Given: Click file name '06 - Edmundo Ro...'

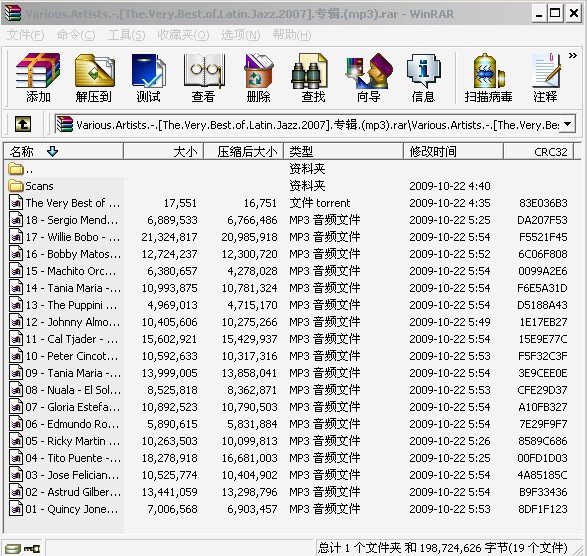Looking at the screenshot, I should pyautogui.click(x=73, y=424).
